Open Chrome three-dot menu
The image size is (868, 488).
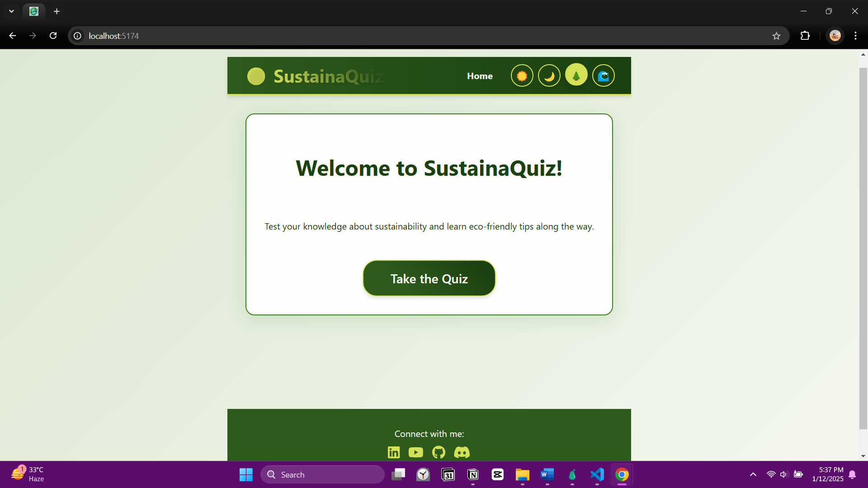coord(855,36)
